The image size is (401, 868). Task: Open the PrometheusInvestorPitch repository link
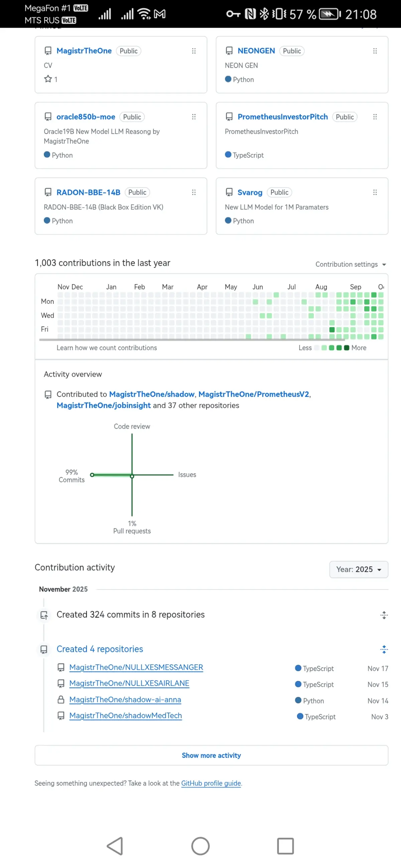point(283,117)
